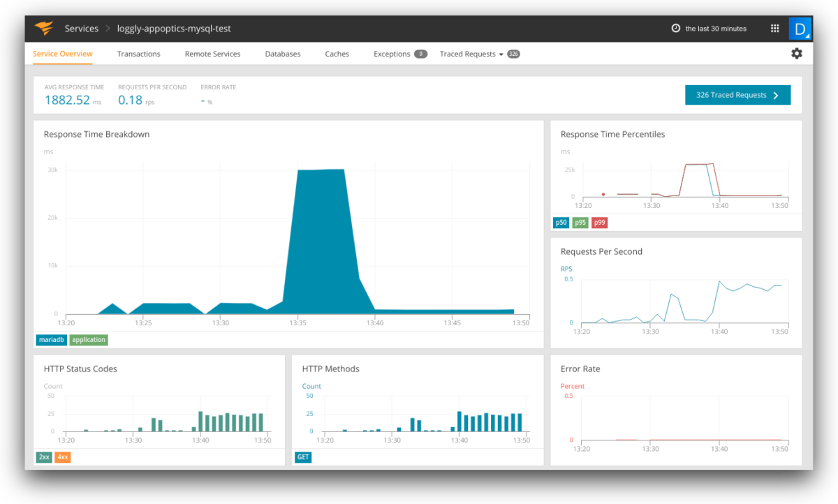Click the arrow on 326 Traced Requests
838x504 pixels.
[776, 96]
